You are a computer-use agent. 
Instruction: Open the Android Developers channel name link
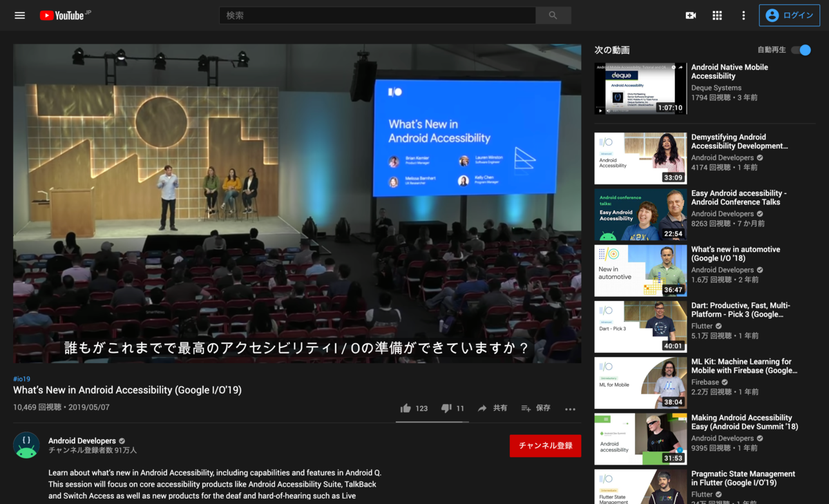pyautogui.click(x=82, y=440)
